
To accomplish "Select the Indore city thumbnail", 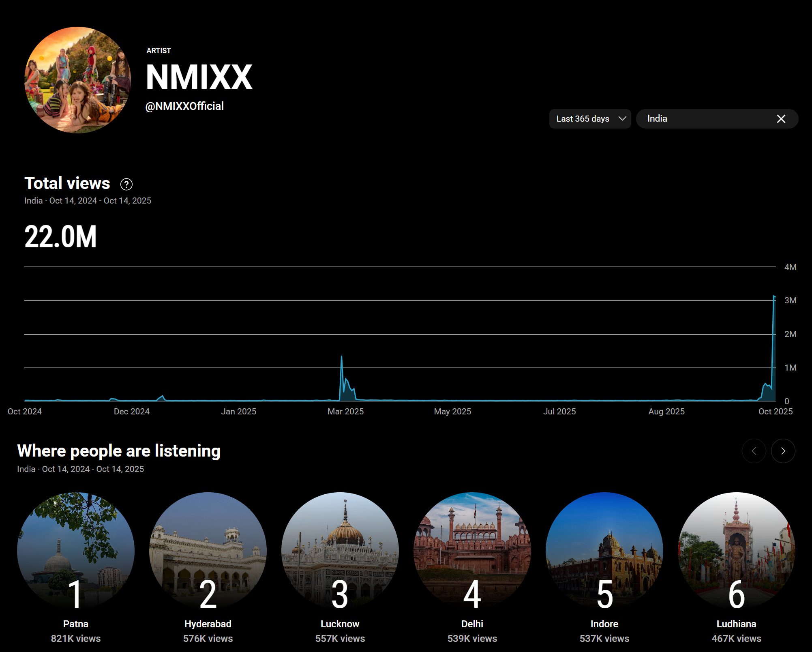I will coord(604,551).
